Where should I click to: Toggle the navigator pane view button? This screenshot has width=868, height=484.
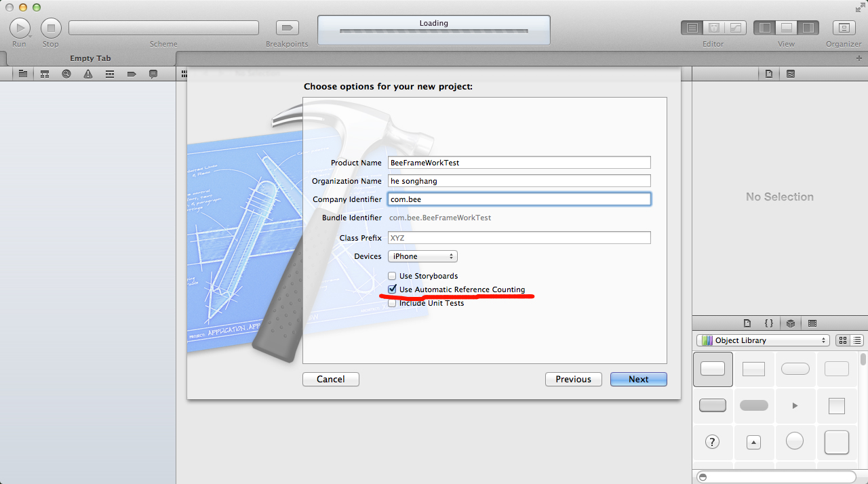[765, 28]
